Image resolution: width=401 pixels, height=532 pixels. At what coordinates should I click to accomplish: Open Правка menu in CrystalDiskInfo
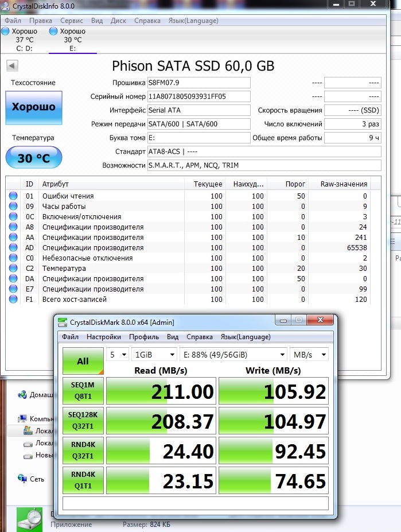[41, 20]
